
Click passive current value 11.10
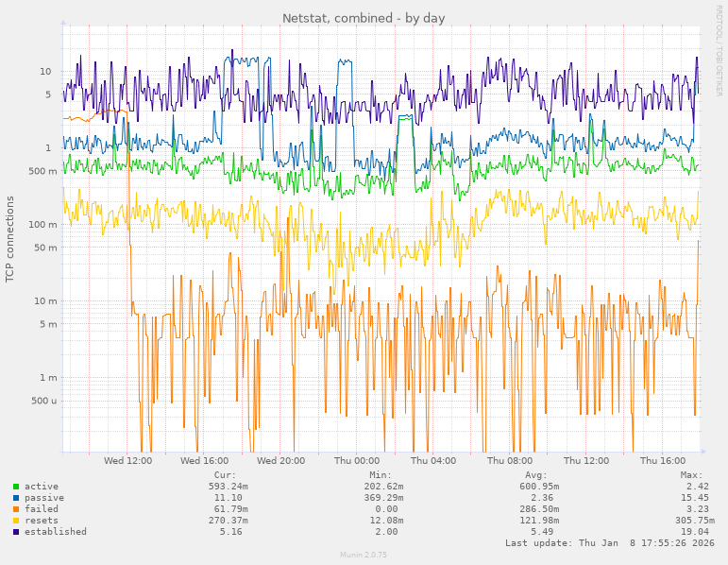point(230,498)
